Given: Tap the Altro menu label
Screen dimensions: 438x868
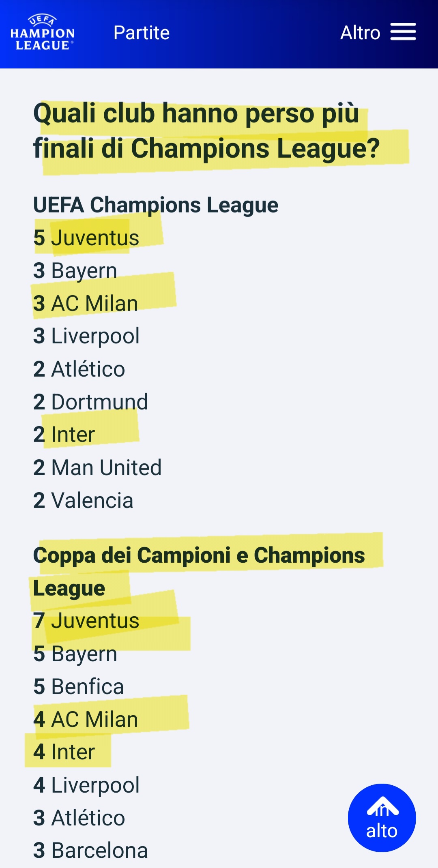Looking at the screenshot, I should coord(360,33).
